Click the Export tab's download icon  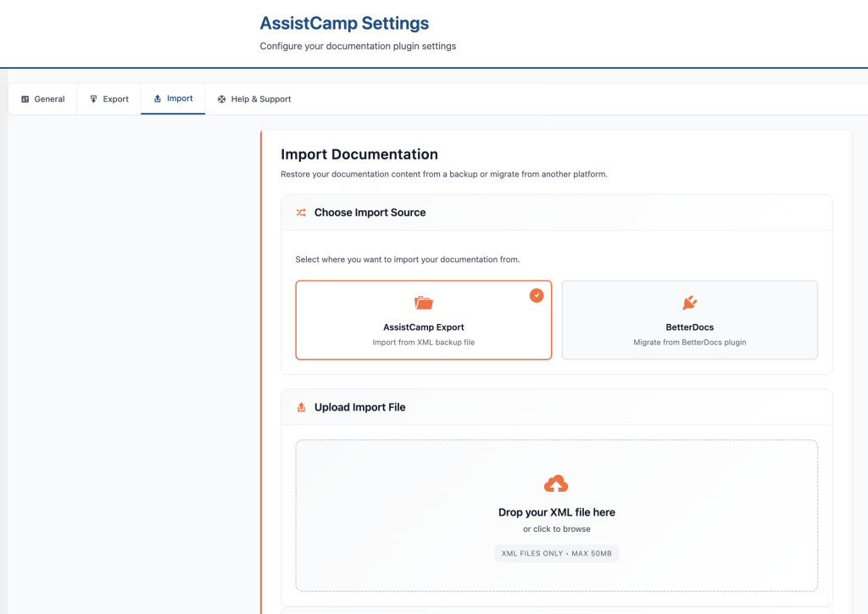click(94, 99)
